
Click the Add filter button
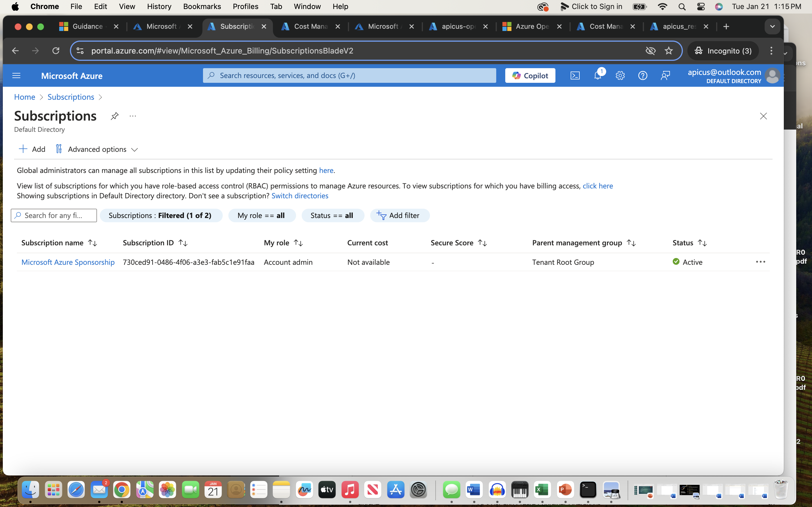[x=399, y=215]
